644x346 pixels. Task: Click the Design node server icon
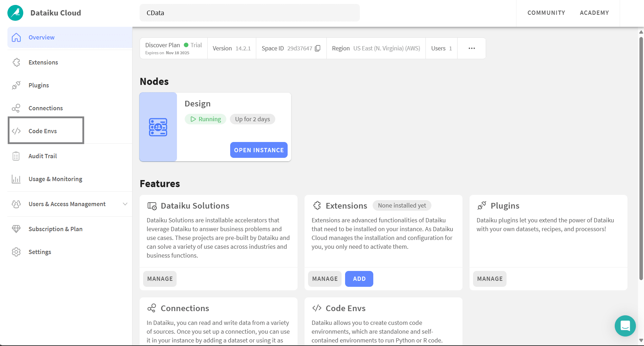point(158,127)
